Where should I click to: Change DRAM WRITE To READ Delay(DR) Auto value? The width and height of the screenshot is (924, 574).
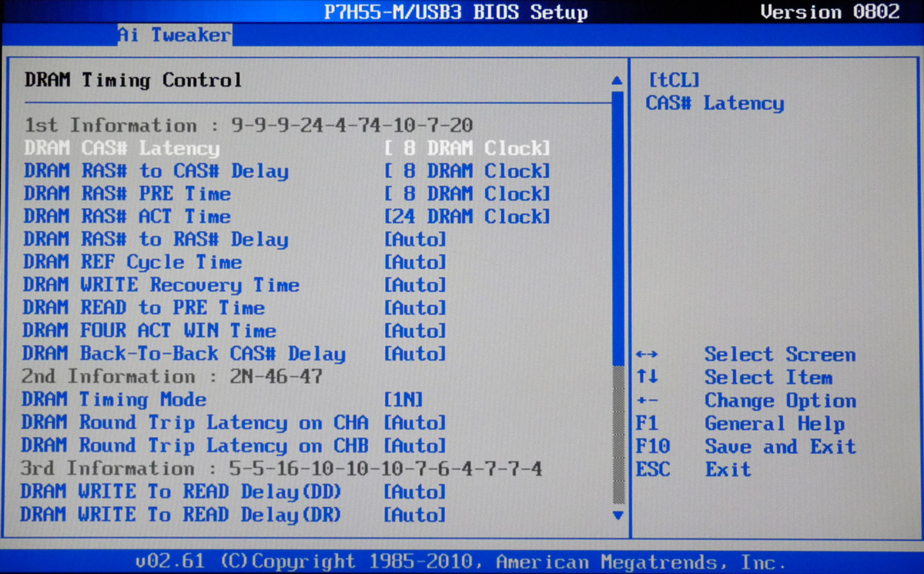(415, 515)
